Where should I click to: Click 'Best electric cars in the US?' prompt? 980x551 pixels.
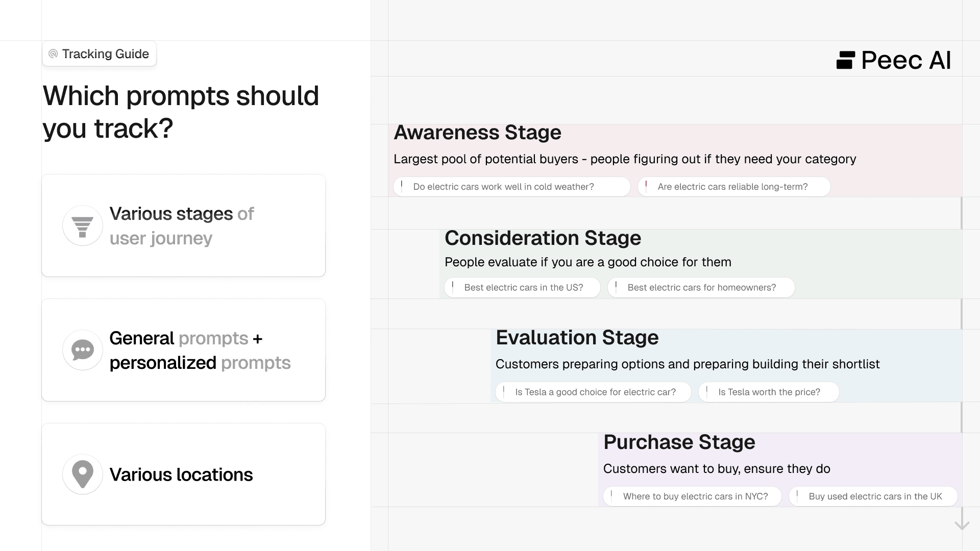click(x=523, y=288)
